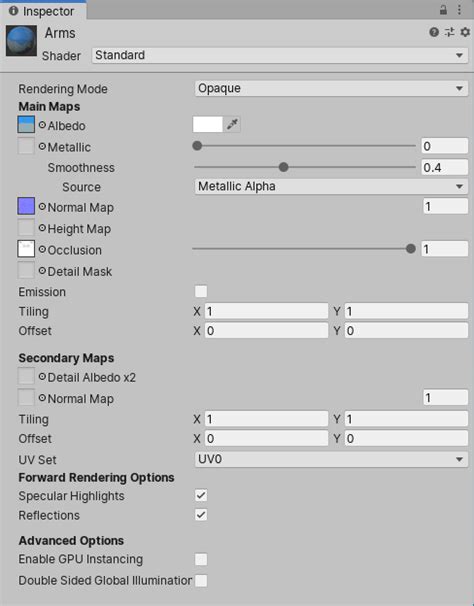Open the material settings gear menu
The height and width of the screenshot is (606, 474).
click(x=465, y=32)
